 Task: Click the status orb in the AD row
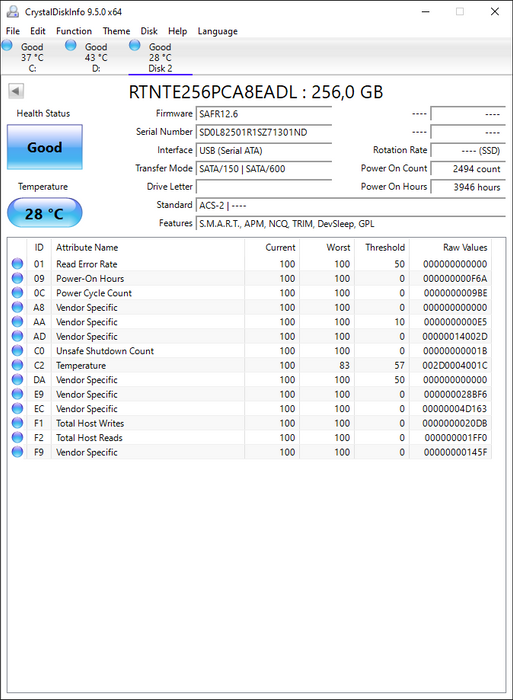point(17,336)
